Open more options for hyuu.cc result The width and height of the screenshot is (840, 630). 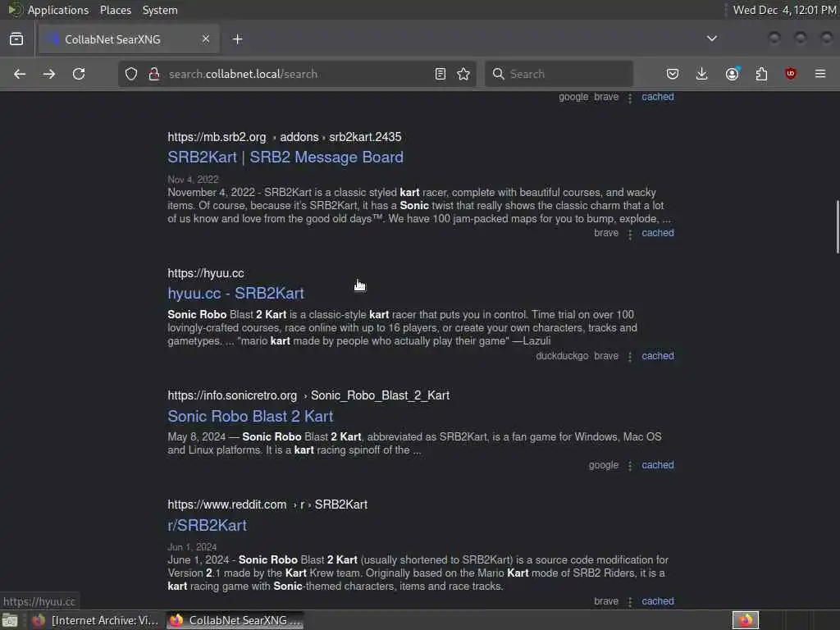tap(630, 356)
